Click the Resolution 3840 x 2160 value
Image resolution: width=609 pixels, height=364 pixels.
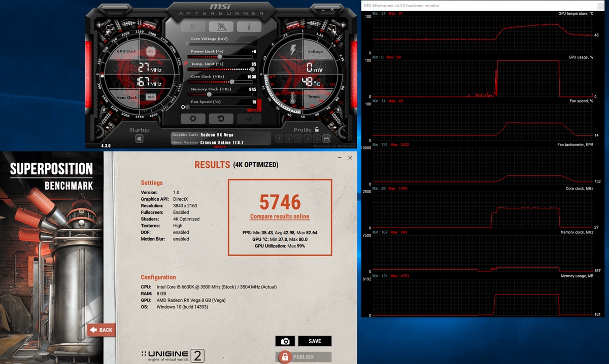(185, 206)
